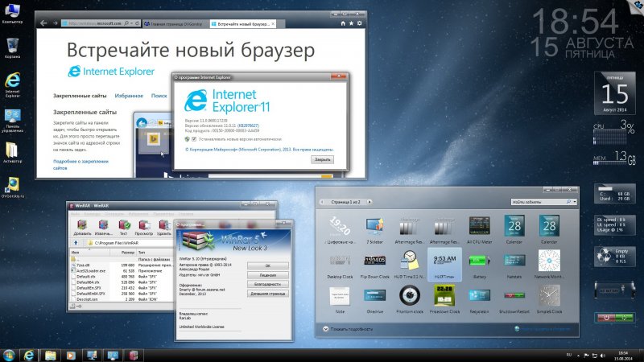Go to the next gadget gallery page
The width and height of the screenshot is (644, 362).
[x=369, y=202]
